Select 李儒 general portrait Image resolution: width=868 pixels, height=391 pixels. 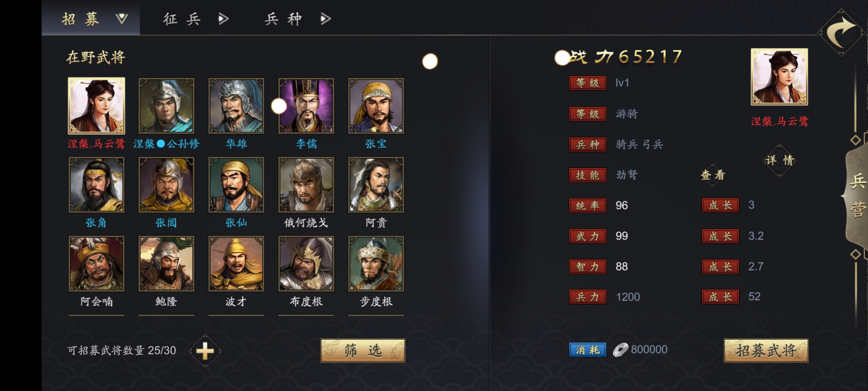pyautogui.click(x=306, y=106)
